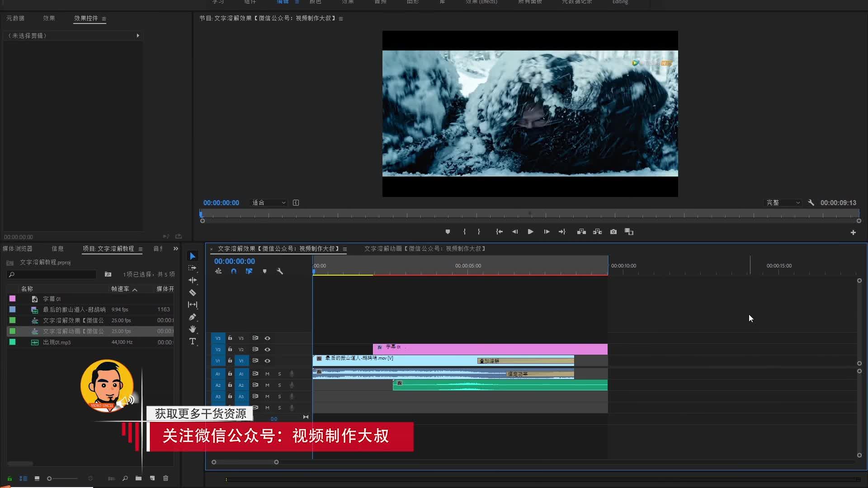This screenshot has height=488, width=868.
Task: Open playback resolution dropdown 完整
Action: point(783,203)
